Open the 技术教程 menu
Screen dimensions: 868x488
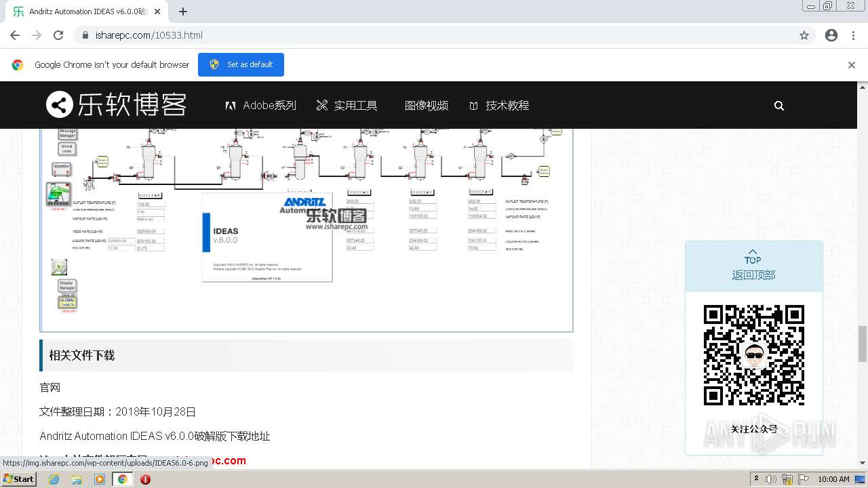click(x=499, y=106)
